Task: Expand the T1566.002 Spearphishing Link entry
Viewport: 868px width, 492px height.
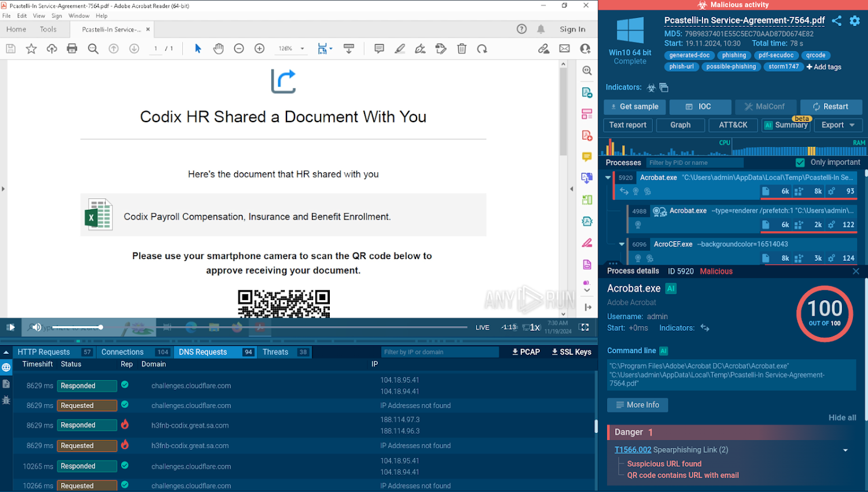Action: (845, 450)
